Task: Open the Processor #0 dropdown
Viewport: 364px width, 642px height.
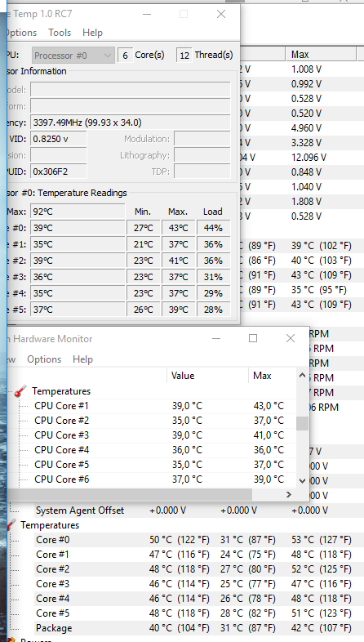Action: pyautogui.click(x=73, y=56)
